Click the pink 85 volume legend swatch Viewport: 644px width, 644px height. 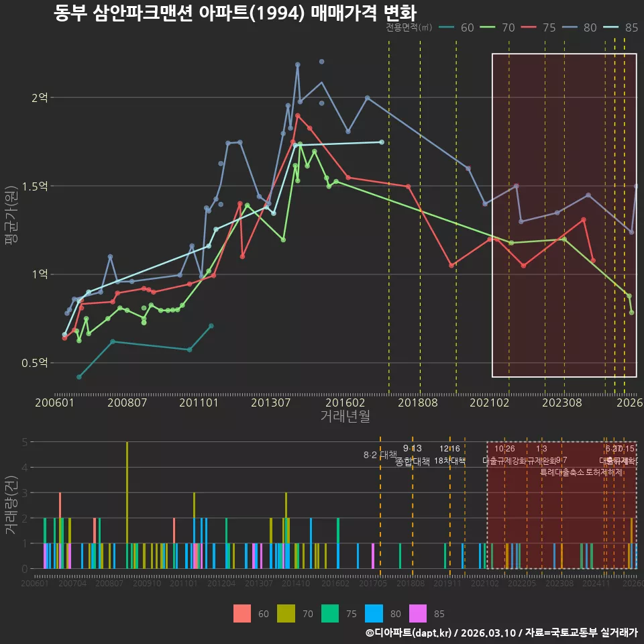[x=418, y=614]
